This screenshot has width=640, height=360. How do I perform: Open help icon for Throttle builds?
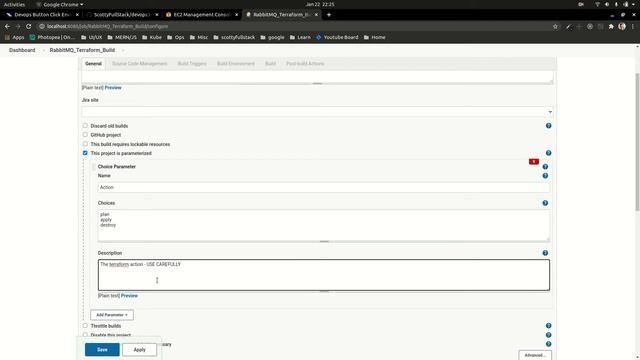point(549,326)
